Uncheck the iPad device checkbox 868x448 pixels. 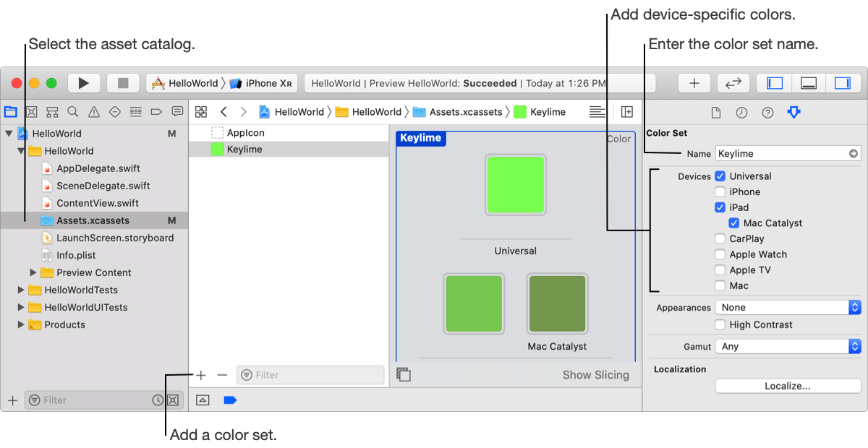(720, 207)
